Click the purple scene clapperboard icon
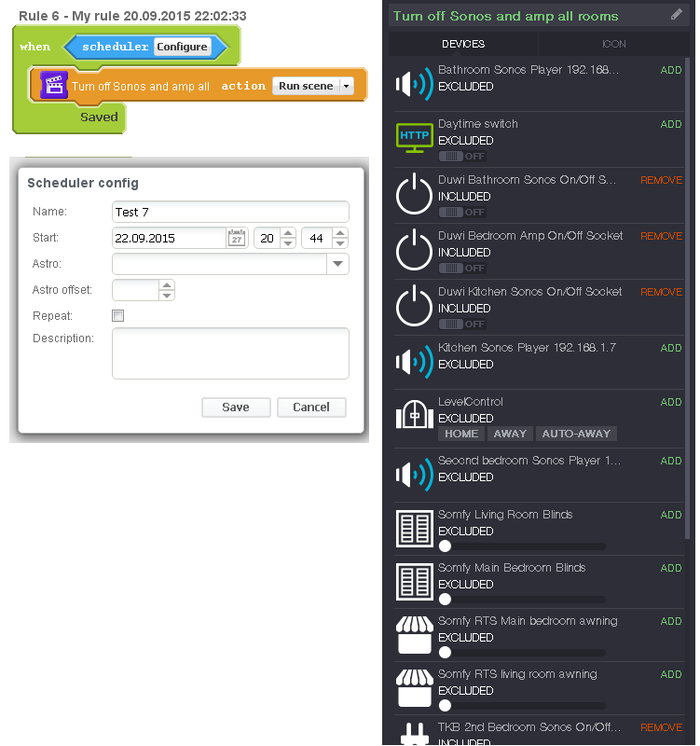This screenshot has height=746, width=700. click(x=54, y=85)
